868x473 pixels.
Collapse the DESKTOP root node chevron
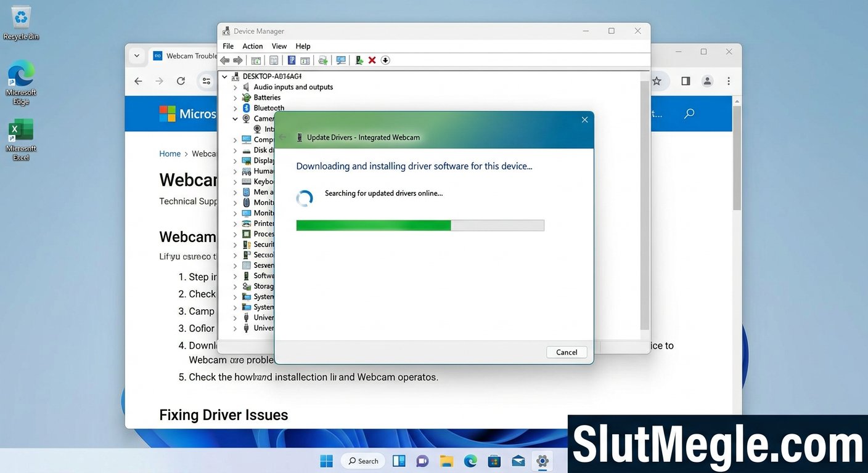tap(224, 76)
